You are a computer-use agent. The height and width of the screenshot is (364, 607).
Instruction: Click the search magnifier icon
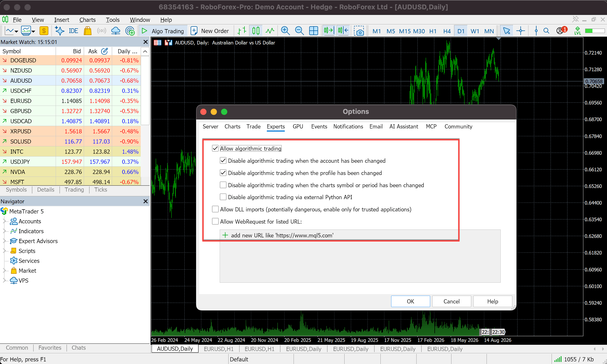click(x=546, y=31)
